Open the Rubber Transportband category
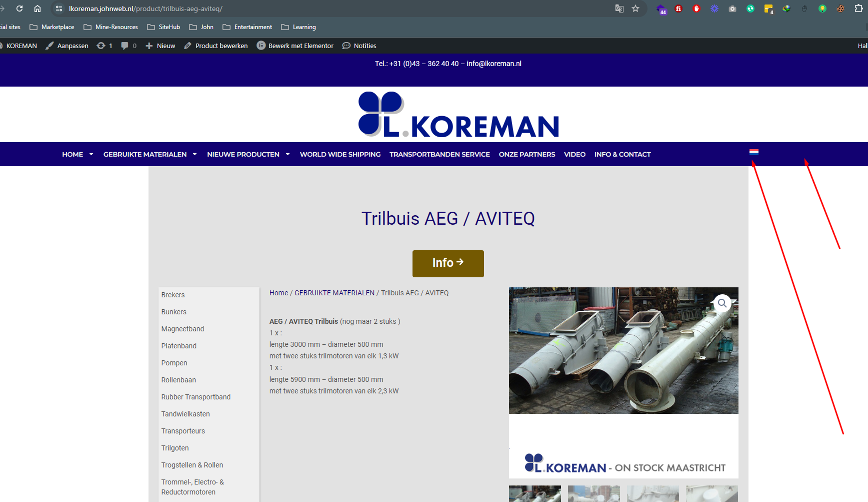Screen dimensions: 868x502 (196, 397)
